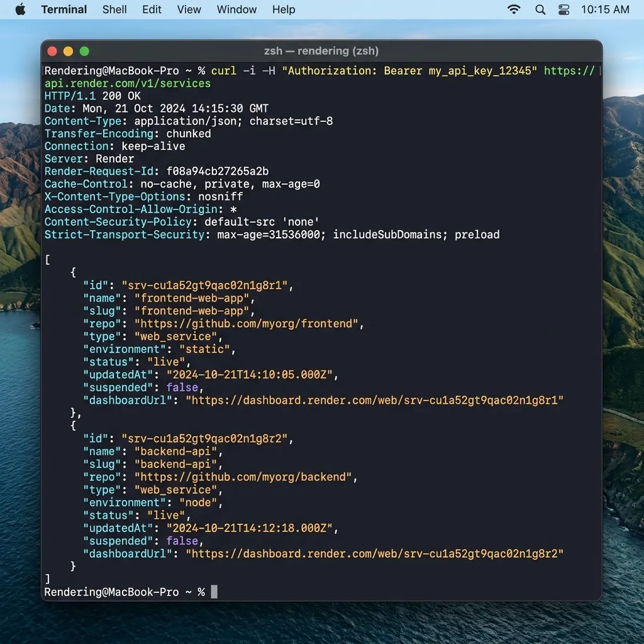Click the request id 'f08a94cb27265a2b'

(218, 171)
